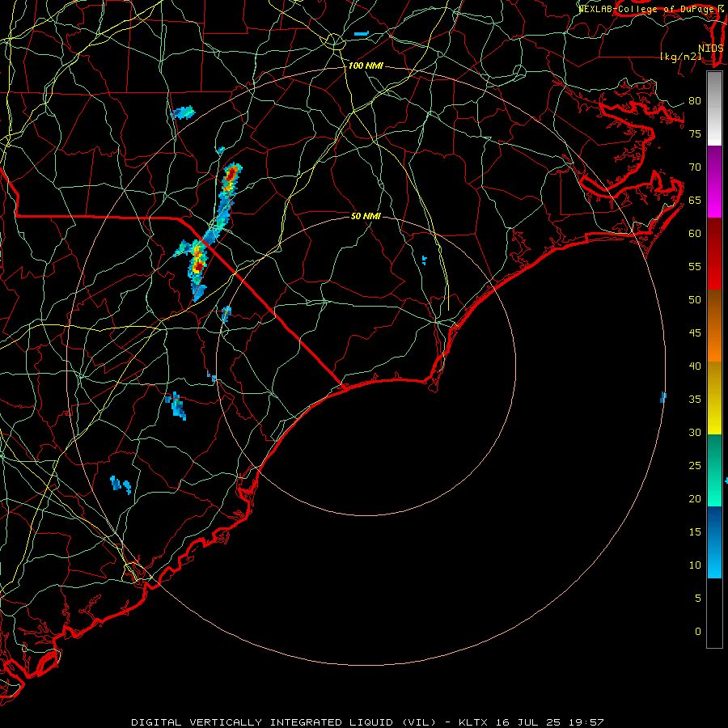
Task: Click the scale value '70'
Action: click(695, 167)
